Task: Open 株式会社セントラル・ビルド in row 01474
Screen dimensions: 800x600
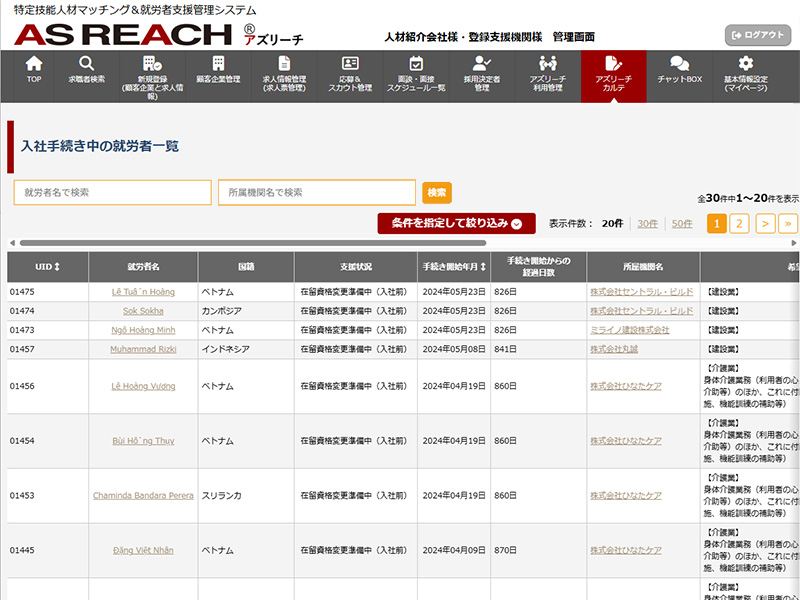Action: pyautogui.click(x=641, y=311)
